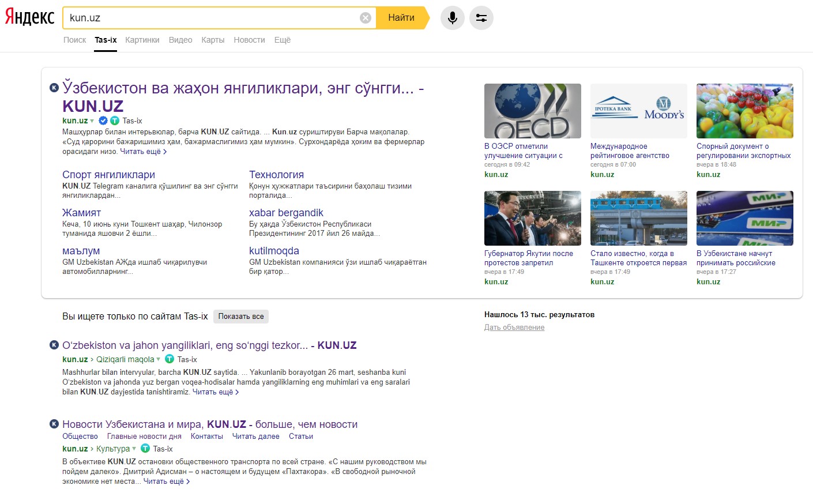This screenshot has height=504, width=813.
Task: Open the Видео tab
Action: click(x=180, y=40)
